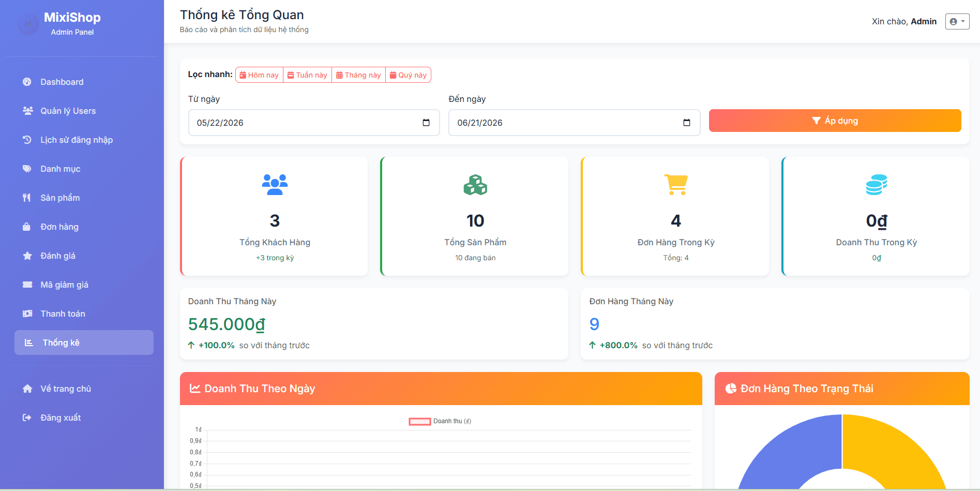Click the '10 đang bán' text
Screen dimensions: 980x491
(475, 258)
